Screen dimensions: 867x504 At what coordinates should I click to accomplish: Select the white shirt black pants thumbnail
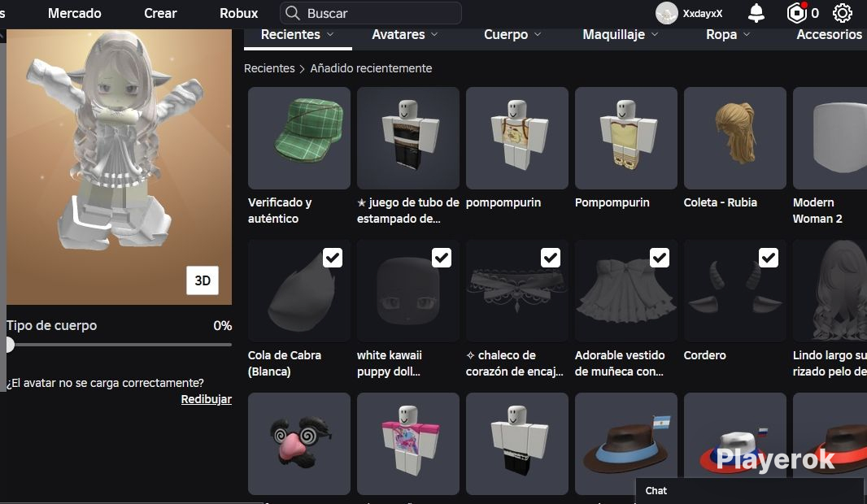click(517, 444)
